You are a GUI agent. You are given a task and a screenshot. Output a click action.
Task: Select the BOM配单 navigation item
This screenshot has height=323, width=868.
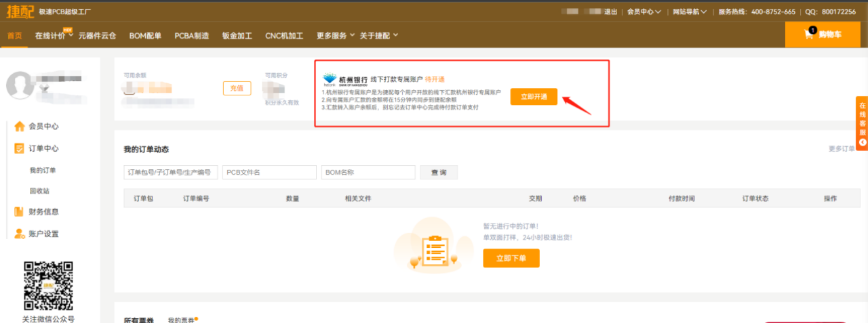[145, 35]
